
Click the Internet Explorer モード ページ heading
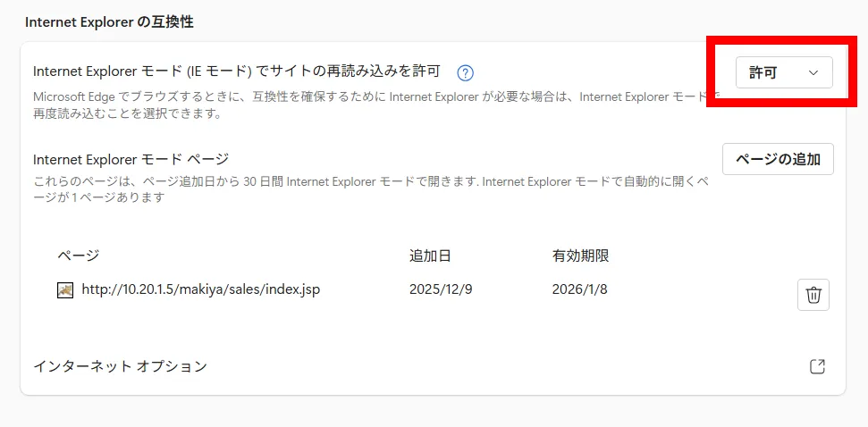coord(131,160)
